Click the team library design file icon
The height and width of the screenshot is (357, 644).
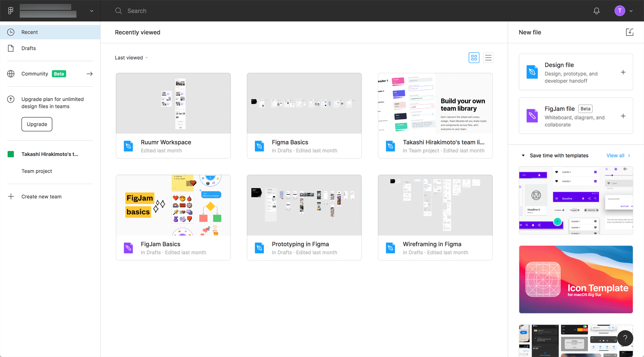390,146
